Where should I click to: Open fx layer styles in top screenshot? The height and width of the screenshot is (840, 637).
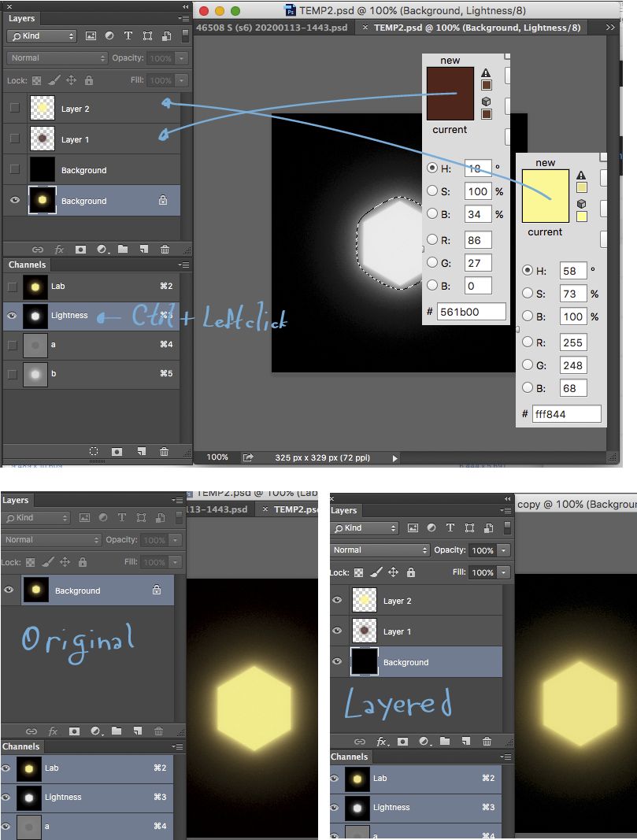point(59,250)
